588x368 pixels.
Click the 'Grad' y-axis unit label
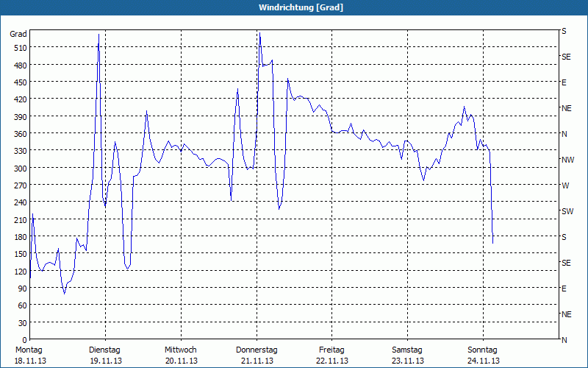18,34
